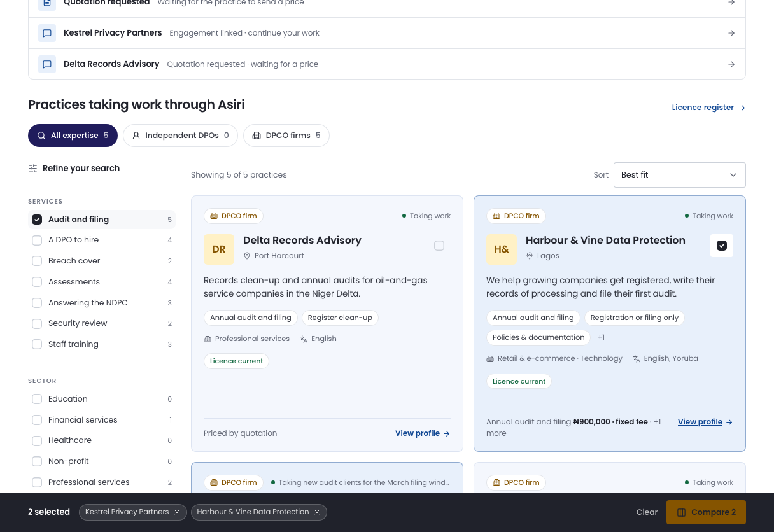Viewport: 774px width, 532px height.
Task: View profile of Delta Records Advisory
Action: (x=423, y=433)
